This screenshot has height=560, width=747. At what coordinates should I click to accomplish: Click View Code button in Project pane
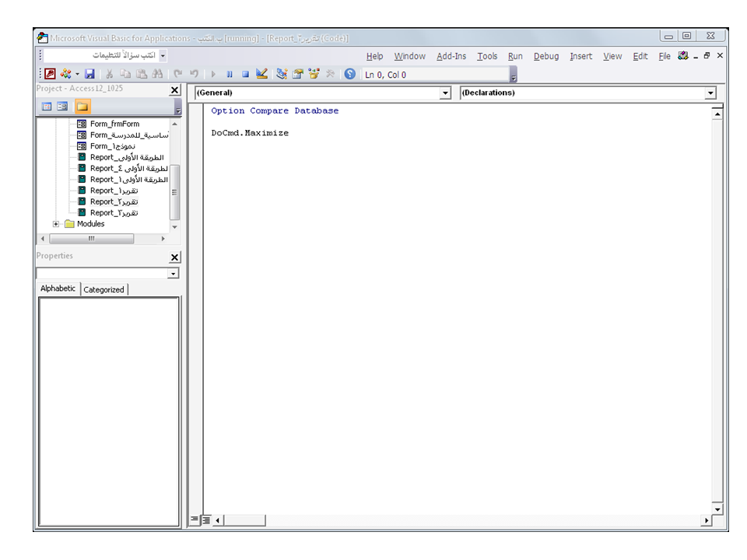47,107
